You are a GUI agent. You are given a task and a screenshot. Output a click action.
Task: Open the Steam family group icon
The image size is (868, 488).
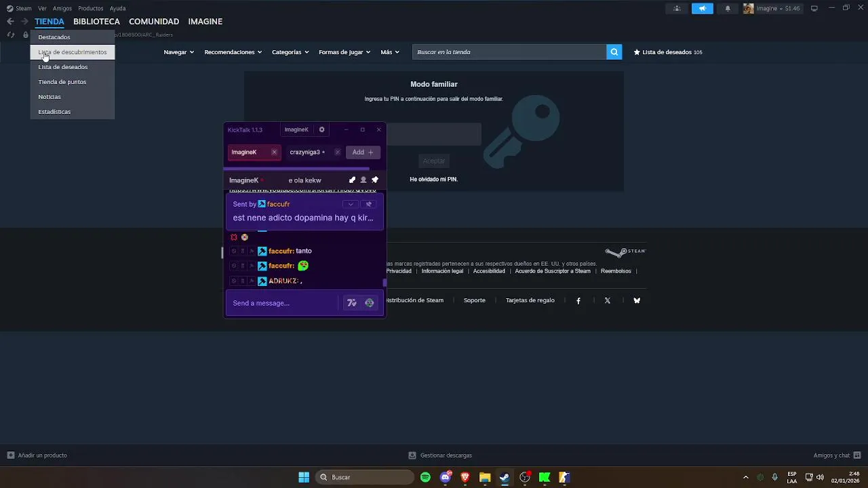(x=677, y=9)
